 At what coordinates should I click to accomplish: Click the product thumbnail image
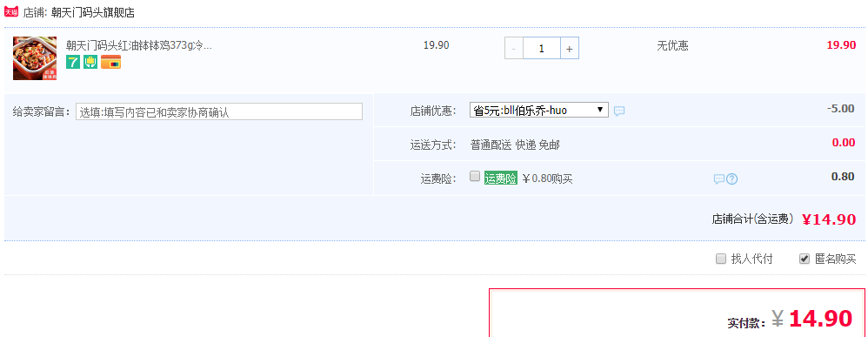(x=35, y=58)
